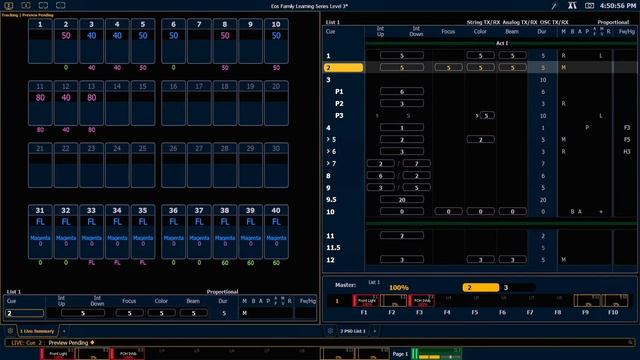Select channel 35 tile at FL
Image resolution: width=640 pixels, height=360 pixels.
tap(143, 231)
